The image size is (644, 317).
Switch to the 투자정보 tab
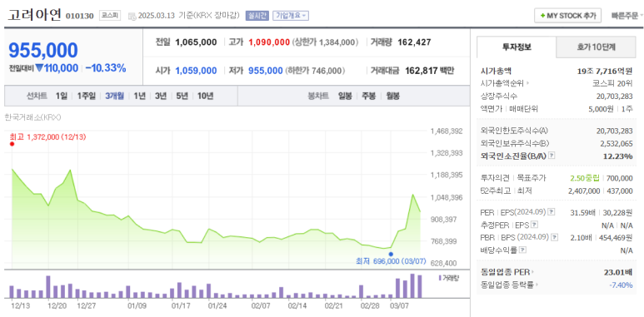point(517,47)
